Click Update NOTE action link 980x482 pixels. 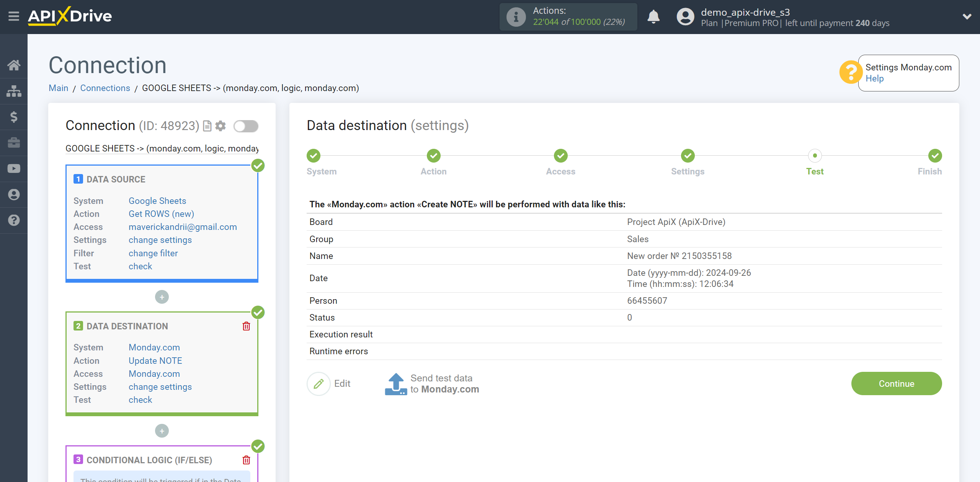[155, 361]
